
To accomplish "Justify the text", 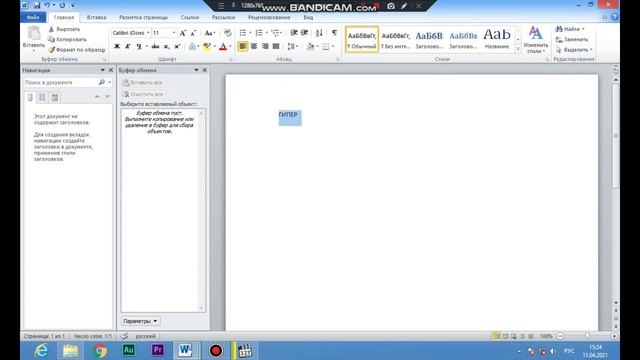I will 276,47.
